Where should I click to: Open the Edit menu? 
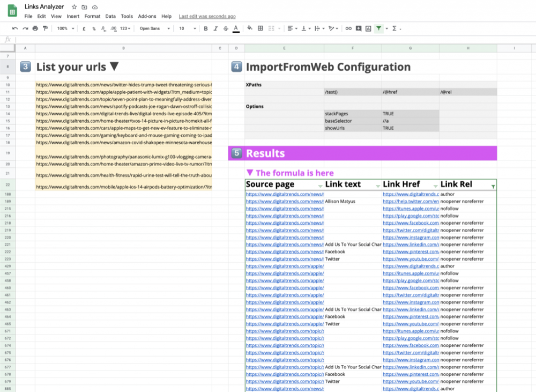[x=41, y=16]
